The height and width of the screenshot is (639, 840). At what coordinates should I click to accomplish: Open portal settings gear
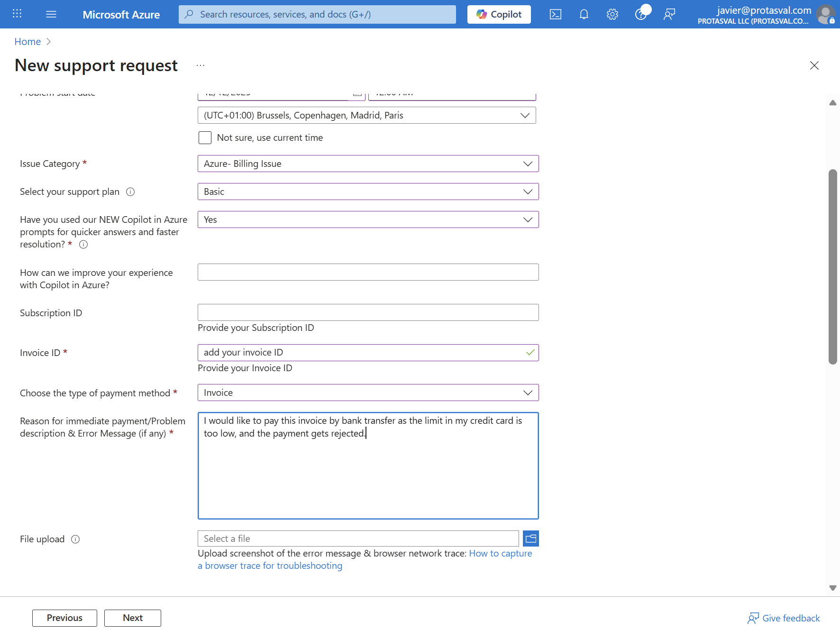coord(612,14)
